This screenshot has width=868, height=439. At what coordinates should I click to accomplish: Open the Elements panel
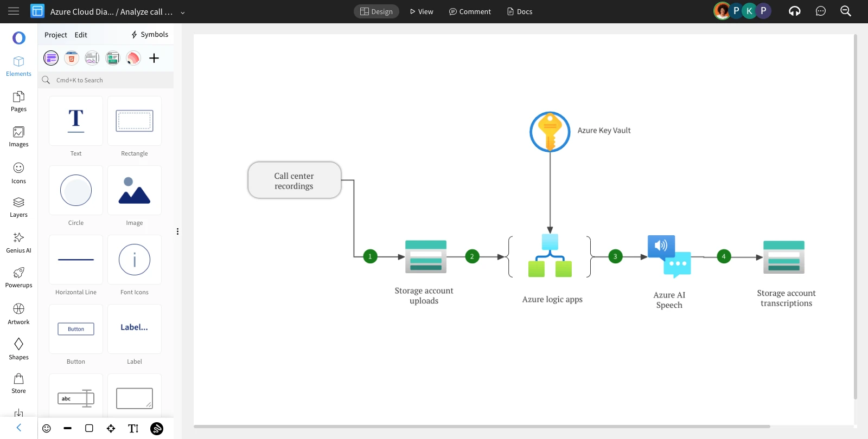click(x=19, y=66)
